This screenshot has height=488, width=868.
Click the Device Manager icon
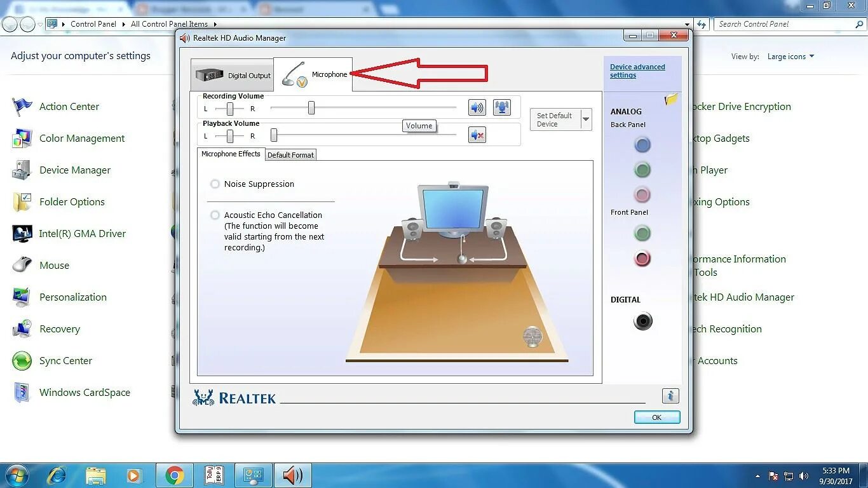point(22,170)
